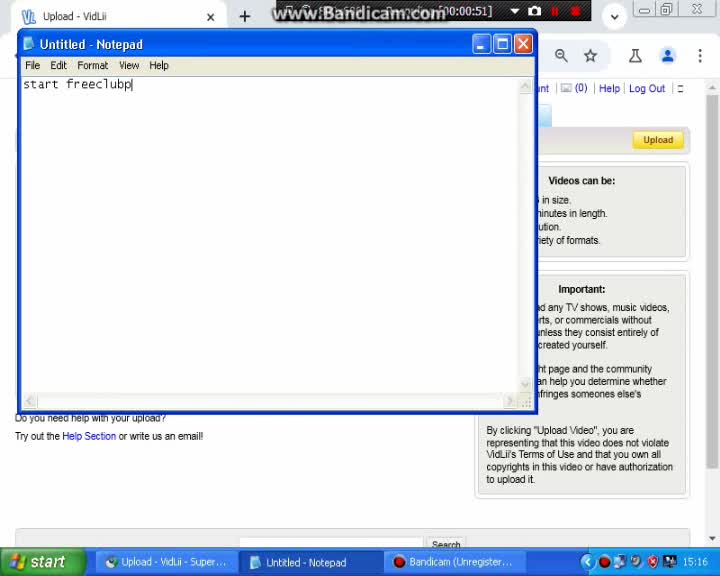
Task: Open VidLii Help link in header
Action: coord(609,89)
